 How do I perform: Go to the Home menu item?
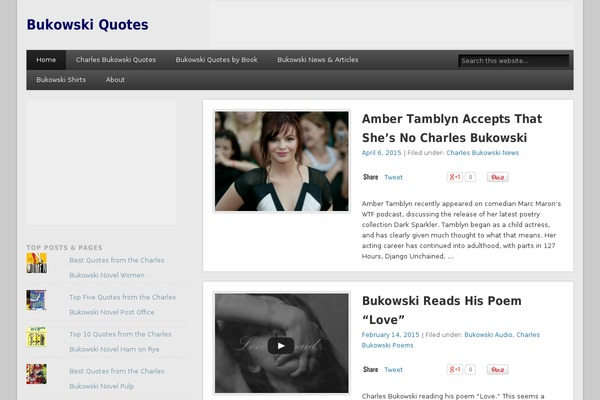click(46, 60)
